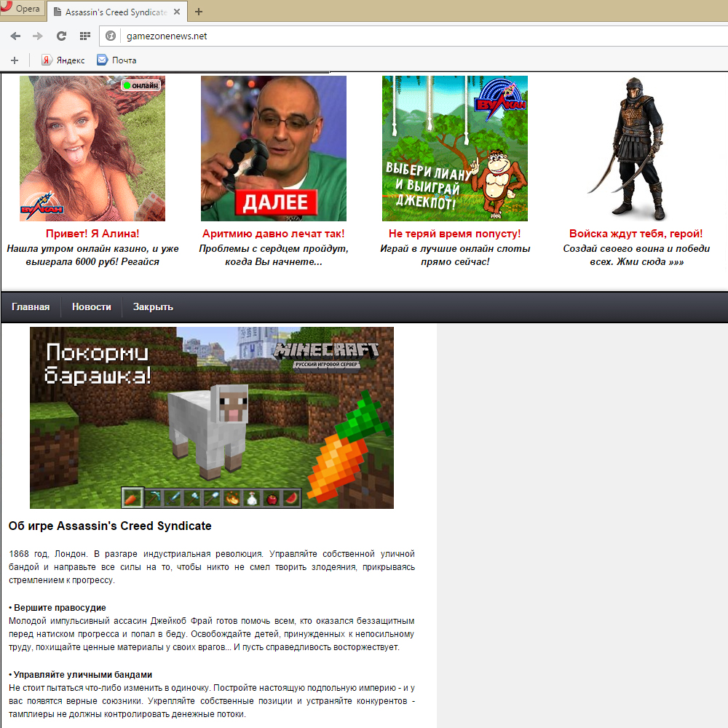This screenshot has width=728, height=728.
Task: Open the Почта bookmark
Action: click(x=116, y=60)
